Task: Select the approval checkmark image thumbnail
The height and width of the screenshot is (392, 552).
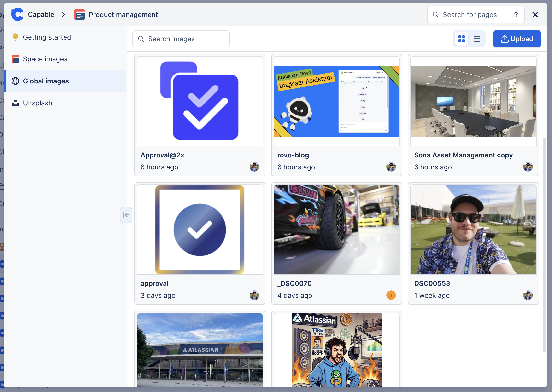Action: [200, 230]
